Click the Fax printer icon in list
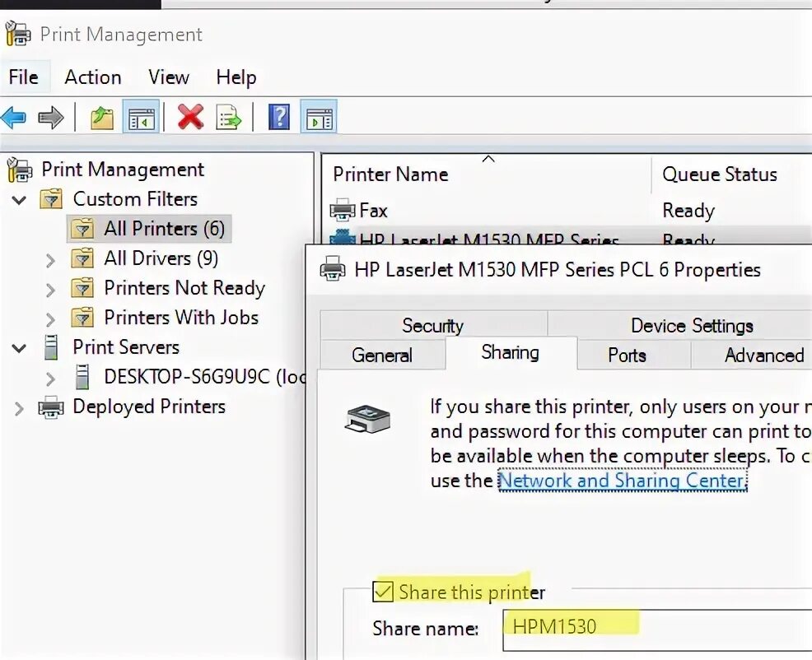The image size is (812, 660). pos(343,211)
